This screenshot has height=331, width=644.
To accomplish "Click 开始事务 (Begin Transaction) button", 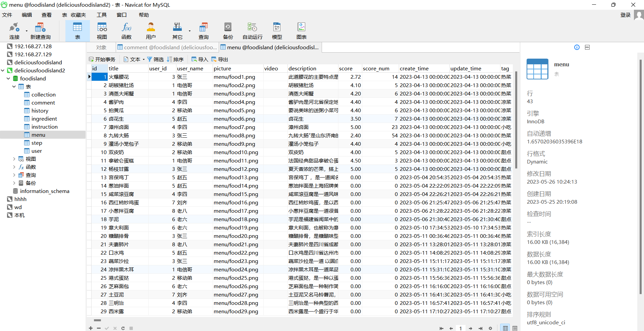I will point(102,59).
